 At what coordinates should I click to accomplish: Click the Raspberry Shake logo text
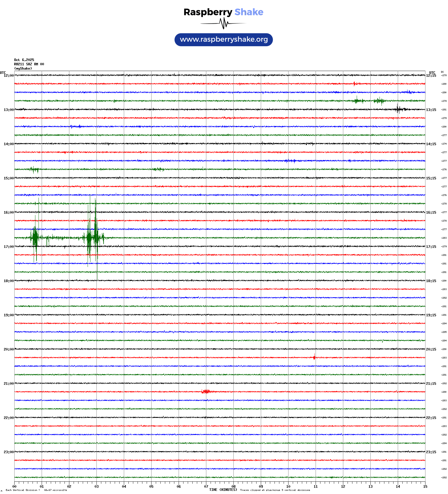[223, 12]
